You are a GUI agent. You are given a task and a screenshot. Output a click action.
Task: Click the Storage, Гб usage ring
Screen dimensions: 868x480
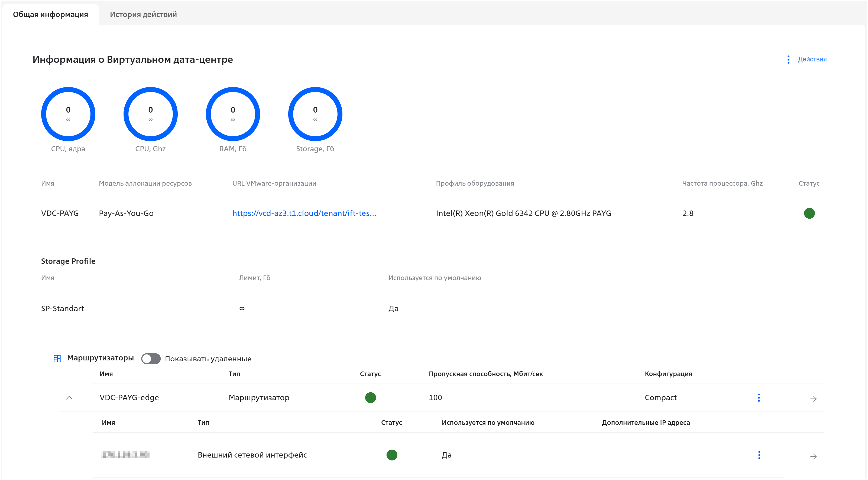[x=315, y=114]
